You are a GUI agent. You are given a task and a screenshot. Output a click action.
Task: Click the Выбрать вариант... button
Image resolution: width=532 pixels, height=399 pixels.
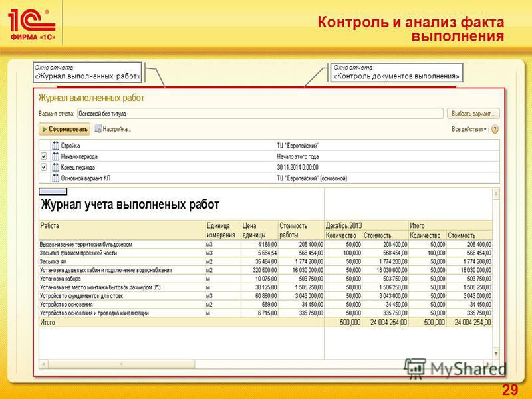tap(473, 114)
